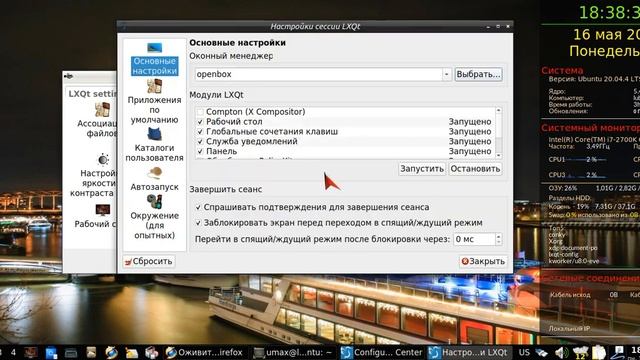This screenshot has width=640, height=360.
Task: Switch to desktop 4 in the pager
Action: [14, 352]
